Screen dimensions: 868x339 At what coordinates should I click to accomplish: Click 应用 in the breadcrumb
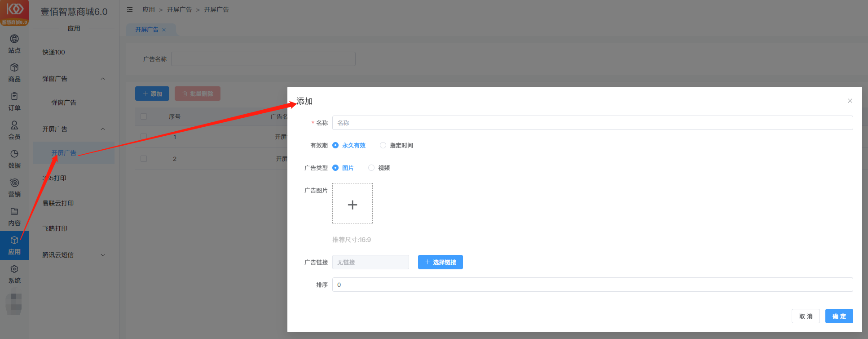click(x=149, y=9)
